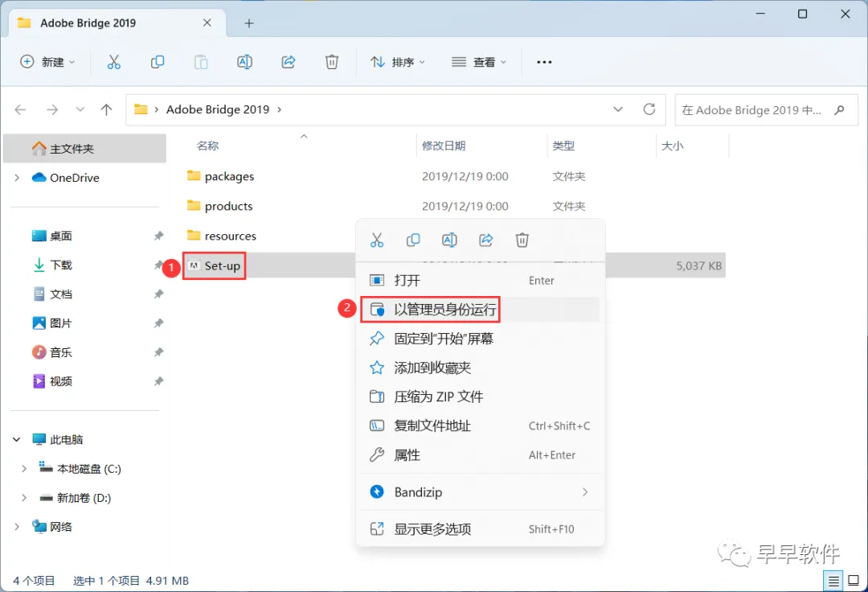Close the Adobe Bridge 2019 tab
868x592 pixels.
point(207,23)
